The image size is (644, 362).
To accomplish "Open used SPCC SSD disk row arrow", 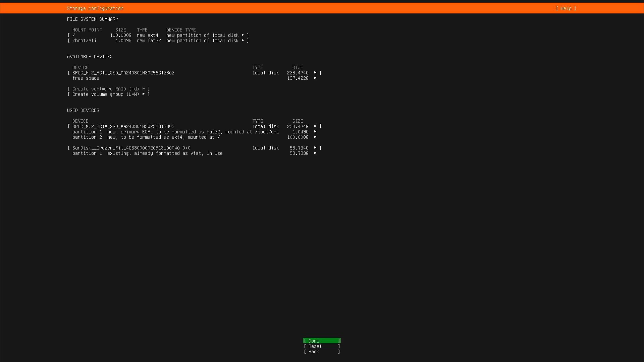I will coord(315,126).
